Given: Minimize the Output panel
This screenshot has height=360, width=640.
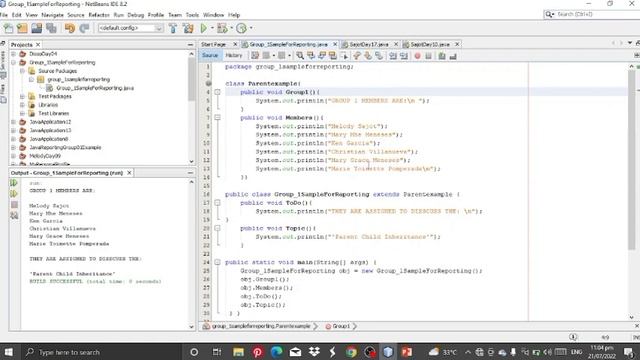Looking at the screenshot, I should (x=191, y=173).
